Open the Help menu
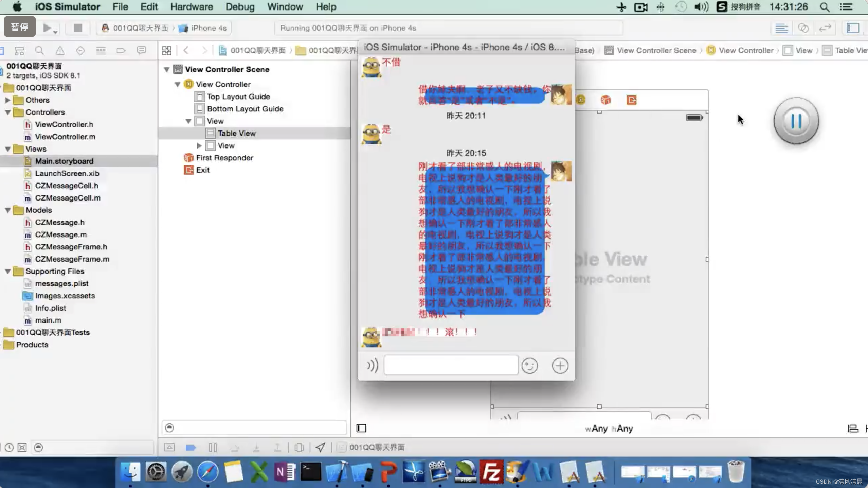 pyautogui.click(x=326, y=7)
